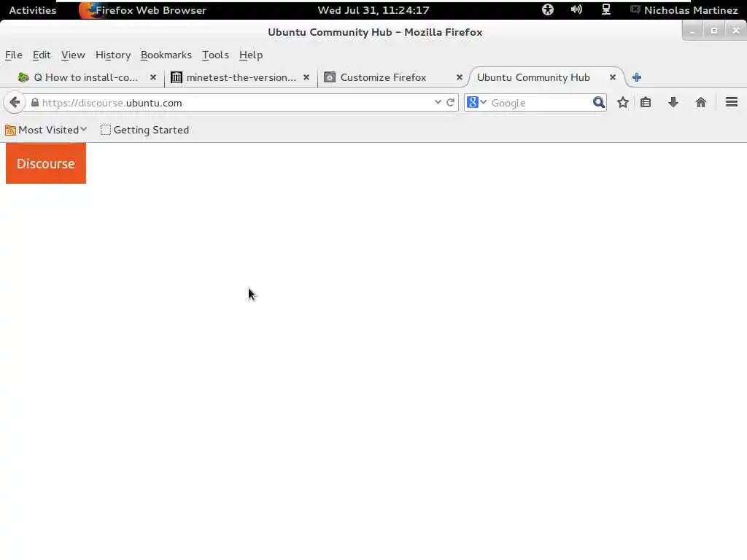Open the Activities overview

[x=32, y=10]
